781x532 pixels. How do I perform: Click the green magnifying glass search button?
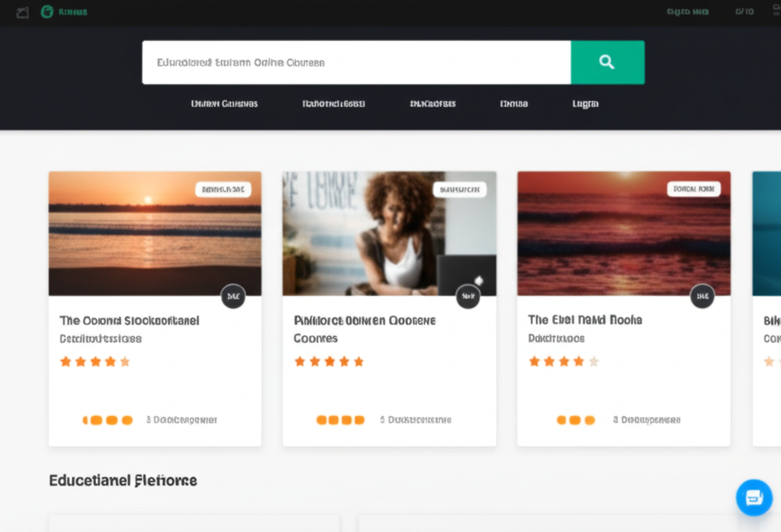(607, 62)
